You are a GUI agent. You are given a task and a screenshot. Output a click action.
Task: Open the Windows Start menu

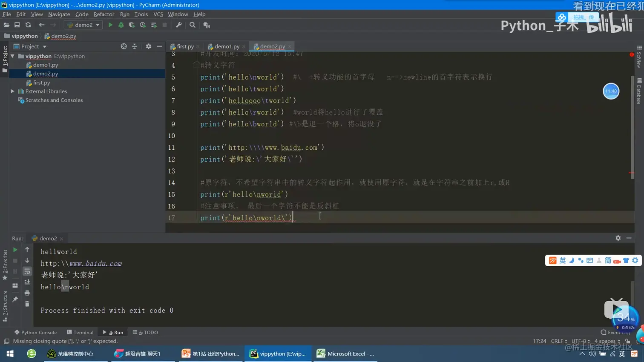click(10, 354)
